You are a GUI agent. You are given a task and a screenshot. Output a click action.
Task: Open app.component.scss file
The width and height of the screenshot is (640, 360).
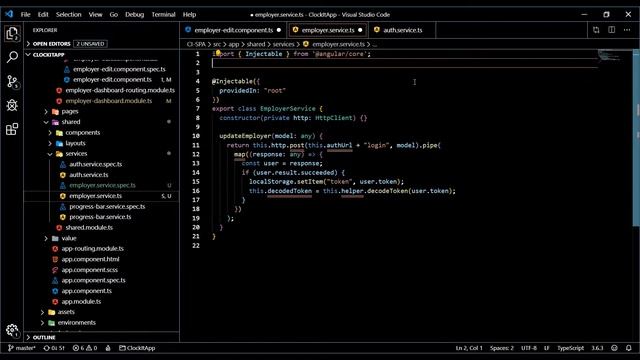click(89, 270)
